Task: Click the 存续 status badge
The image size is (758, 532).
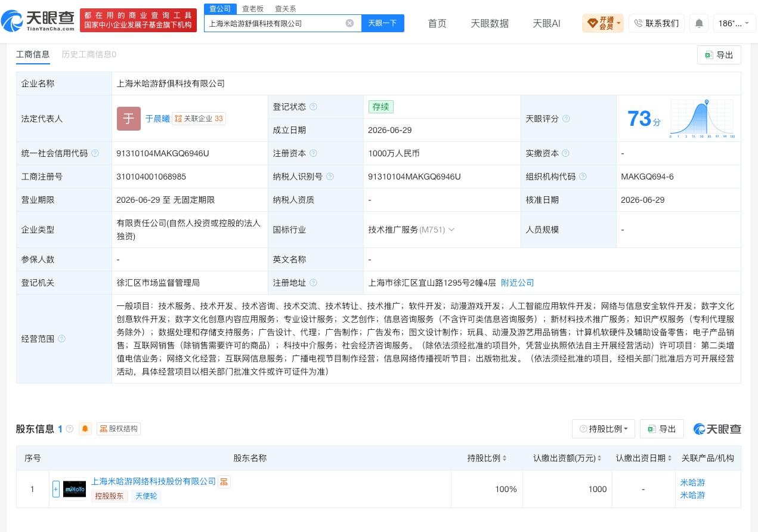Action: 380,107
